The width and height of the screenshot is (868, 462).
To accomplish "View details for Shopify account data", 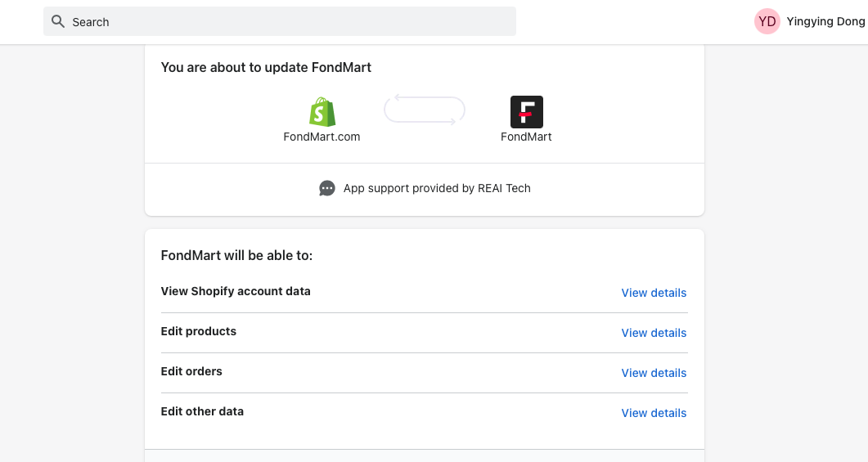I will [x=654, y=293].
